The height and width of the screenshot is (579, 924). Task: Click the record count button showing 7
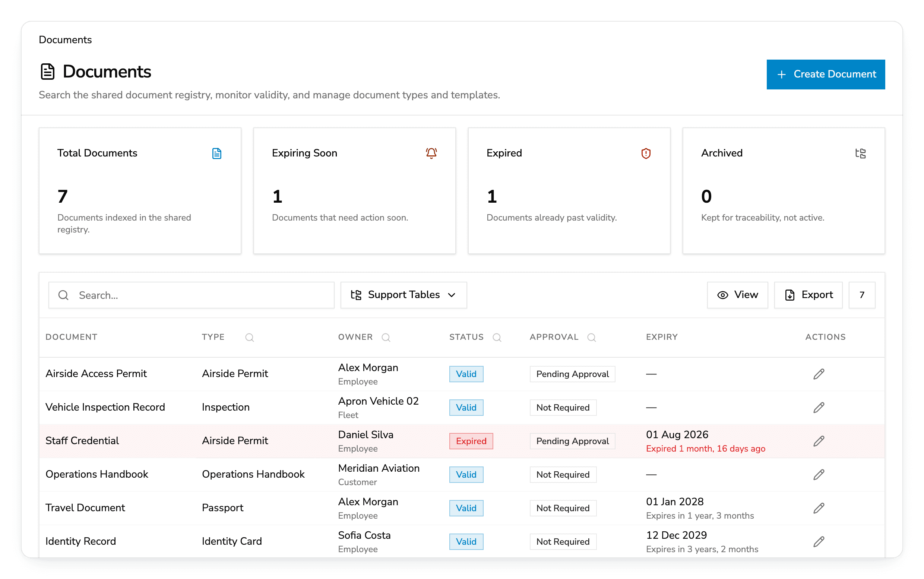(x=861, y=295)
